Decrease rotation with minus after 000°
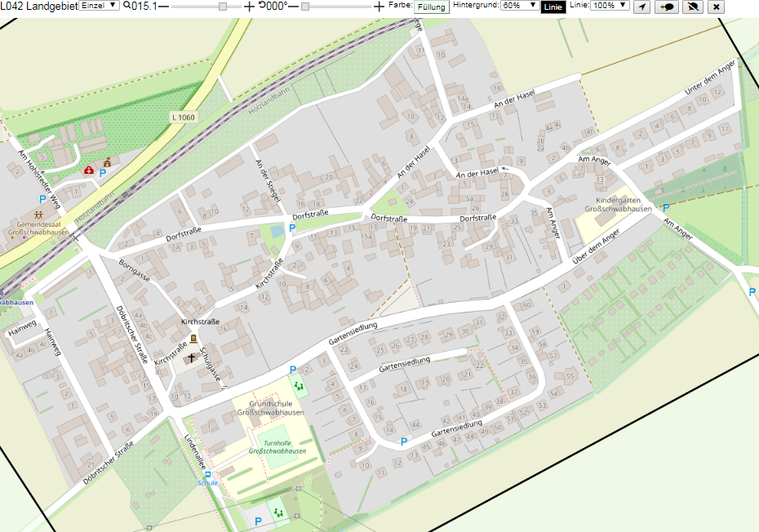The height and width of the screenshot is (532, 759). 293,7
